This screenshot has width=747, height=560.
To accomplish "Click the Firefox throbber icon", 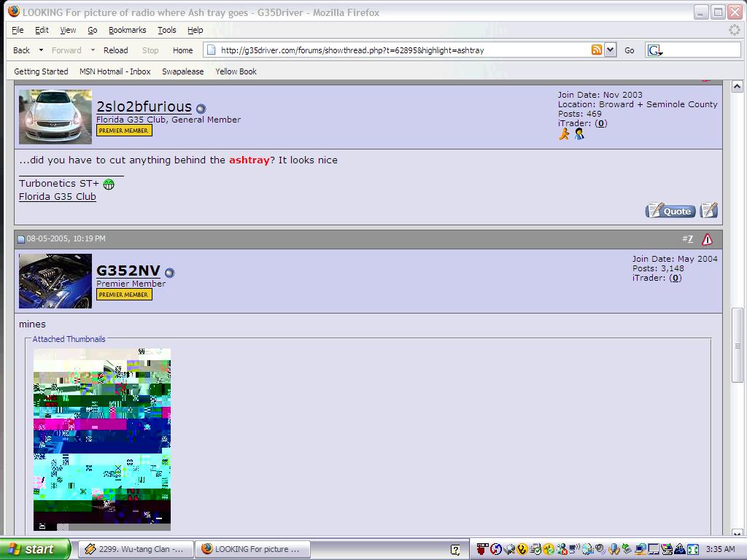I will (x=735, y=30).
